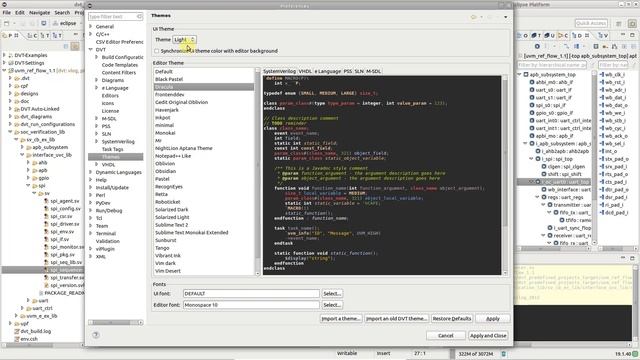Open the UI Theme Light dropdown

184,40
